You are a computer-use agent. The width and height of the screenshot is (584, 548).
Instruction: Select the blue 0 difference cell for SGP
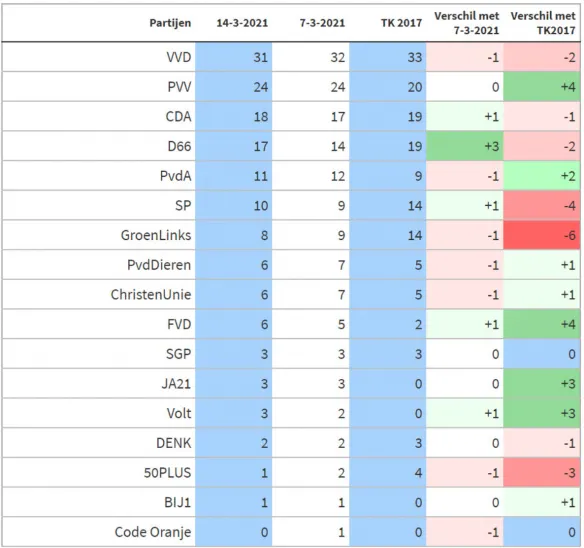(x=542, y=354)
